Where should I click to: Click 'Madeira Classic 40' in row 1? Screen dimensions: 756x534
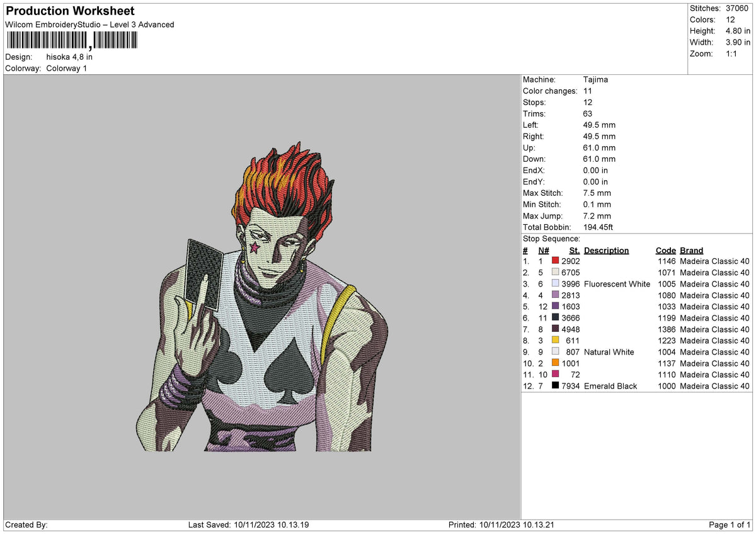coord(715,261)
